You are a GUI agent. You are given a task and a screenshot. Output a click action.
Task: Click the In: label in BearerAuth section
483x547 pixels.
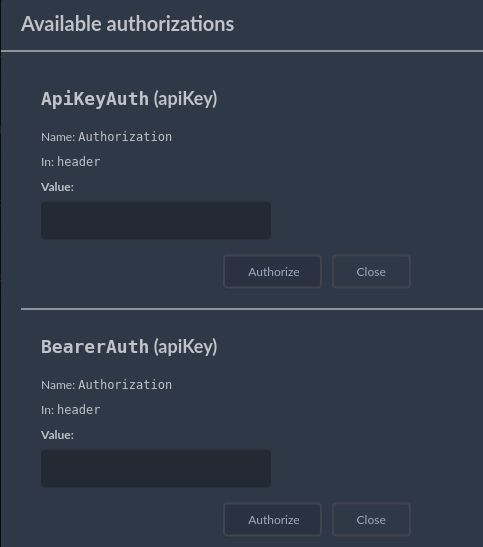48,410
